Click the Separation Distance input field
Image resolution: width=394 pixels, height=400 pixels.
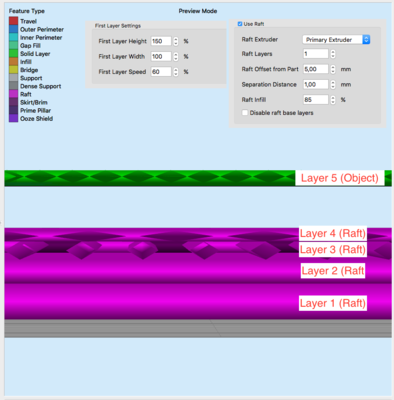[316, 84]
